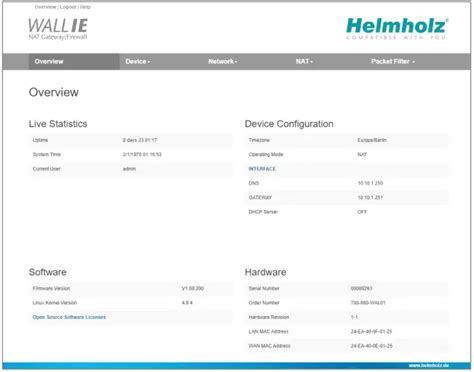Click the Hardware heading
474x372 pixels.
coord(265,272)
